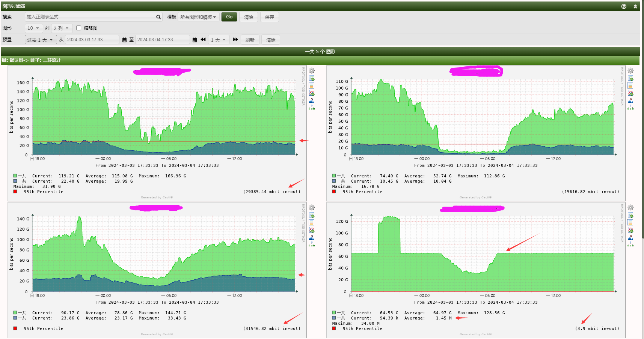Click tree hierarchy icon beside first graph
Screen dimensions: 644x339
point(312,107)
